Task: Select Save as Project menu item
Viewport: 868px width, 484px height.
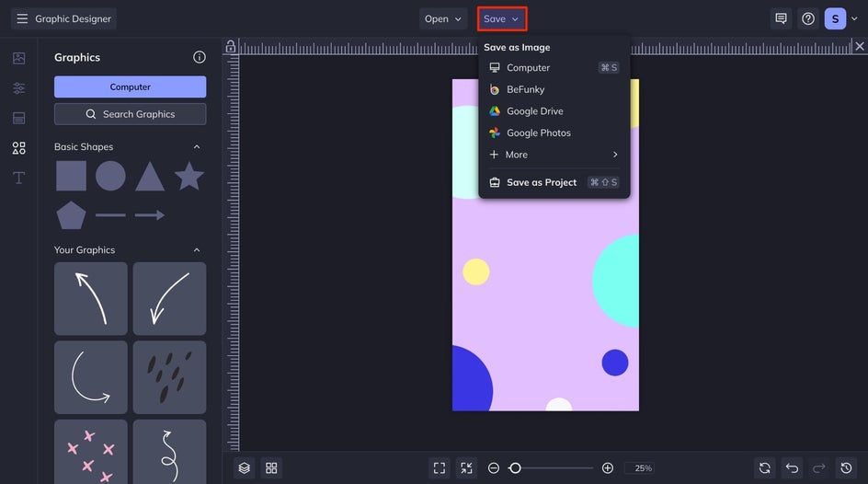Action: [542, 182]
